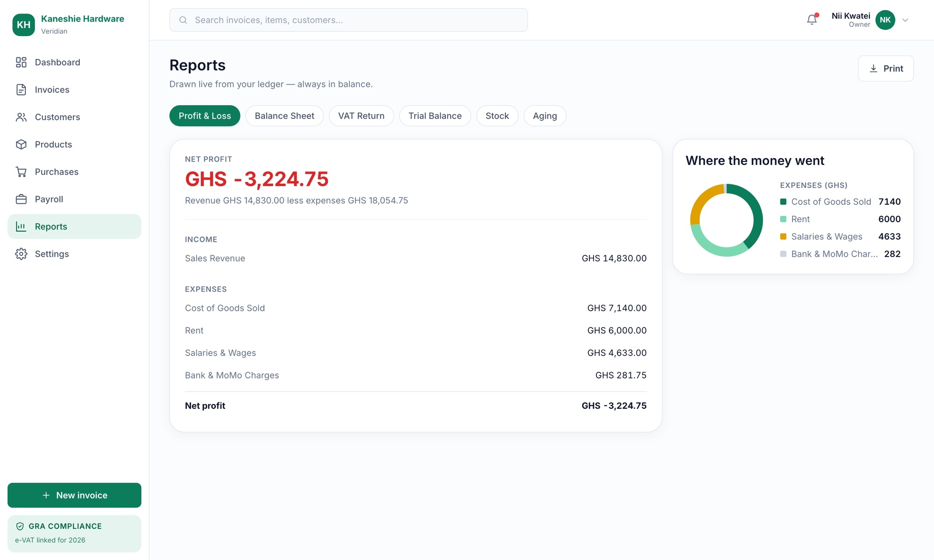
Task: Click the Bank & MoMo Charges row label
Action: (x=232, y=375)
